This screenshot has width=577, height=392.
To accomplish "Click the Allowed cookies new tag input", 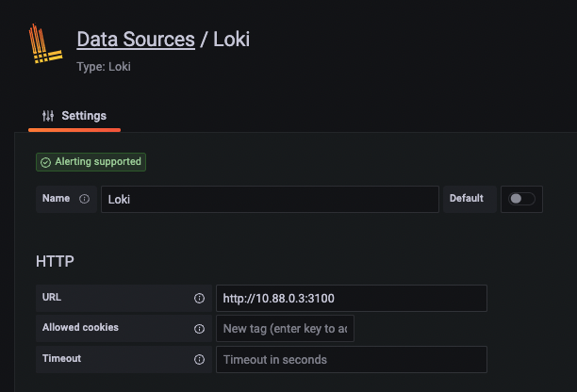I will tap(285, 329).
